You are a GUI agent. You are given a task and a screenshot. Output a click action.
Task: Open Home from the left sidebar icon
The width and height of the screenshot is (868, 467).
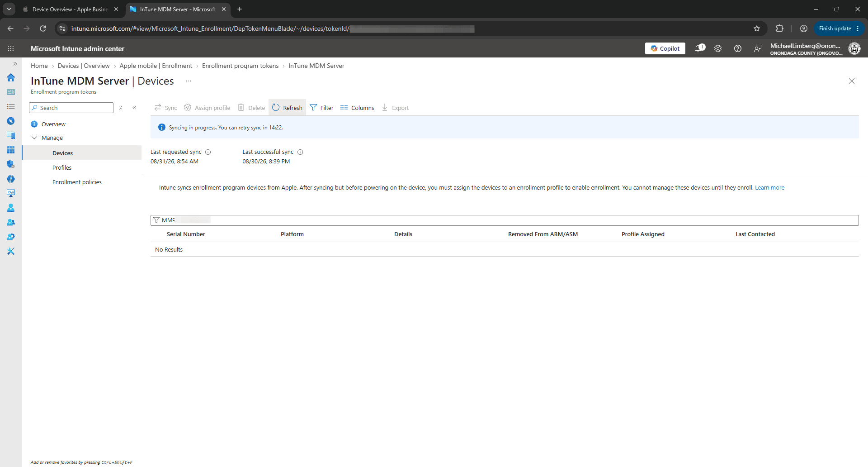coord(11,77)
